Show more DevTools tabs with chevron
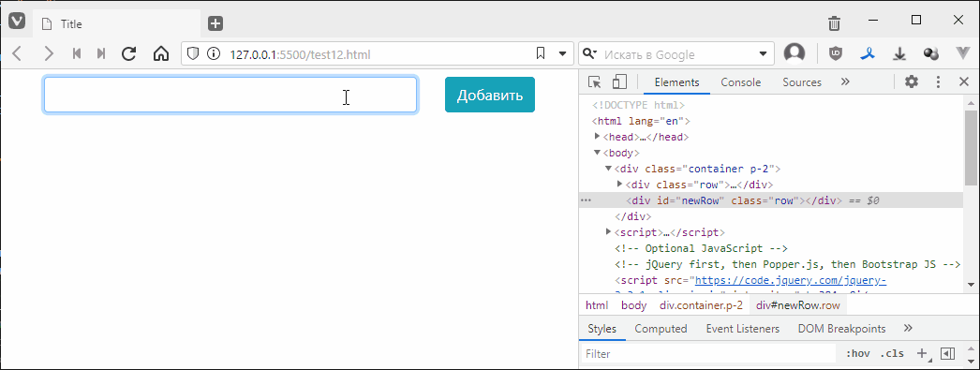This screenshot has width=980, height=370. pyautogui.click(x=845, y=81)
